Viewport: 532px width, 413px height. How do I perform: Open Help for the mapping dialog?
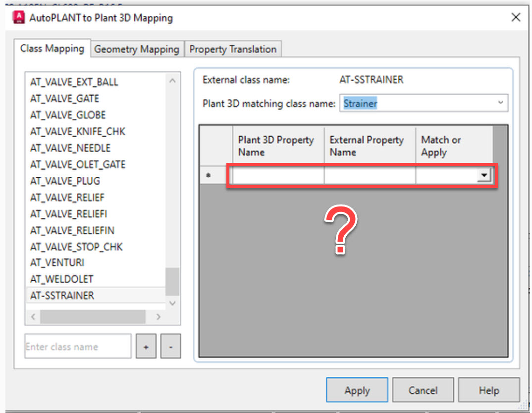[x=489, y=390]
